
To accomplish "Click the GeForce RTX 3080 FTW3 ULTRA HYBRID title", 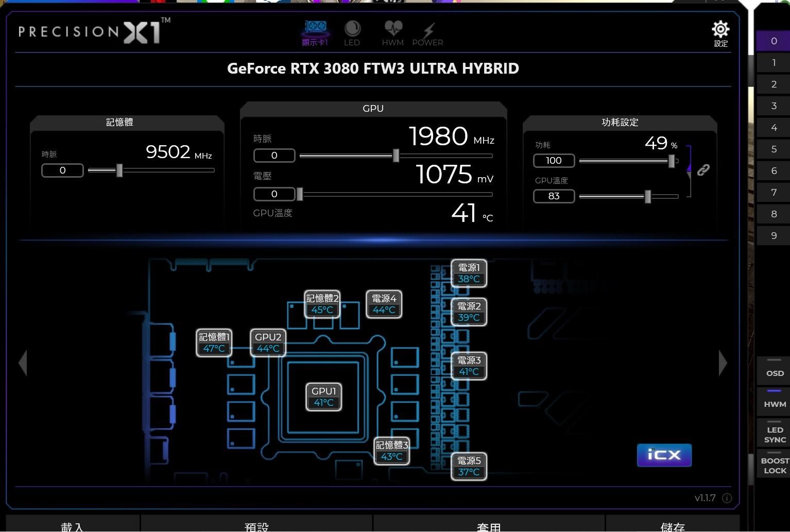I will 373,68.
